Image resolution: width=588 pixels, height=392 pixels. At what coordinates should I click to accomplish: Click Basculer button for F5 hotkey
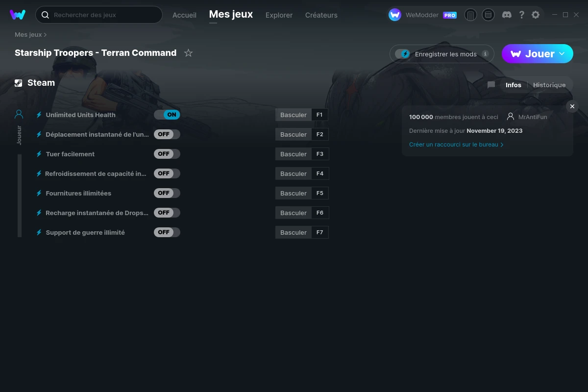point(294,193)
